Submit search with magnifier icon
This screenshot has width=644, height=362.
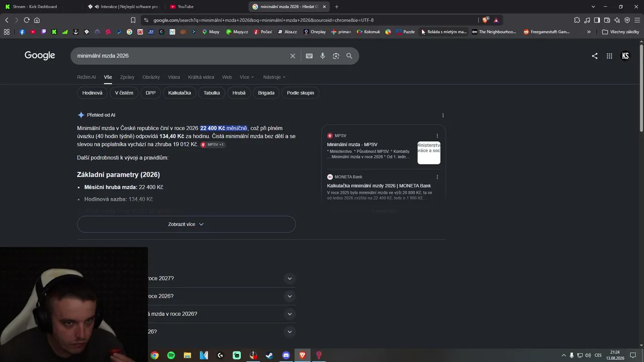[349, 56]
